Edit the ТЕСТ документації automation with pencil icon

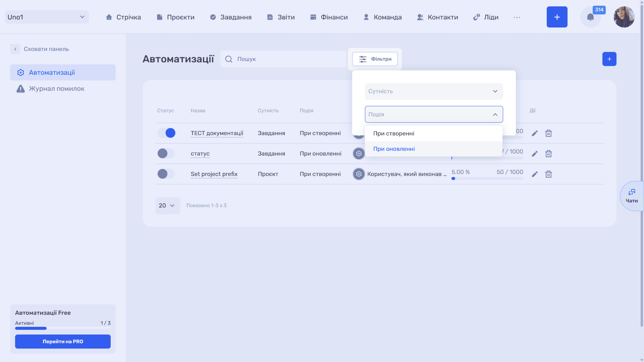[x=534, y=133]
